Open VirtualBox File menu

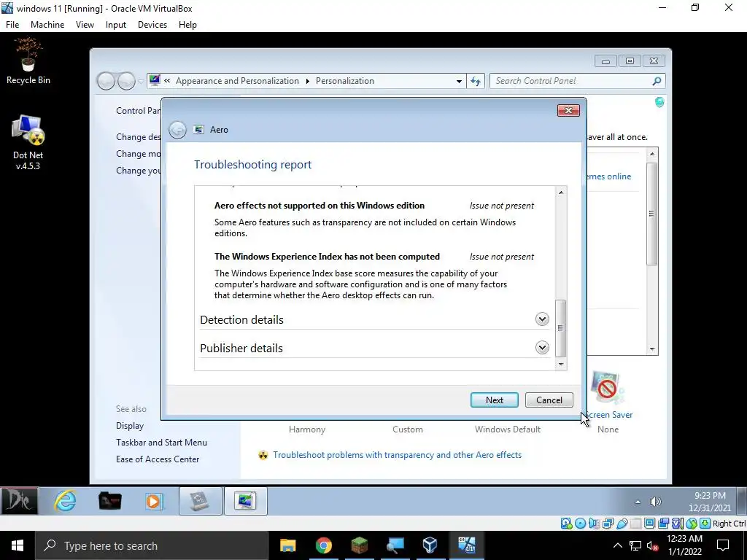pyautogui.click(x=12, y=25)
